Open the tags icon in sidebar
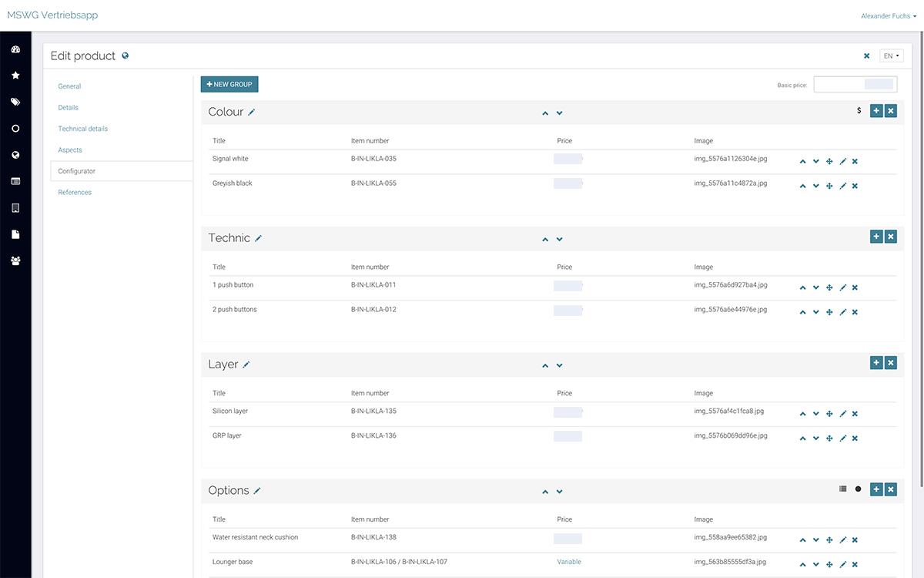The width and height of the screenshot is (924, 578). point(15,102)
